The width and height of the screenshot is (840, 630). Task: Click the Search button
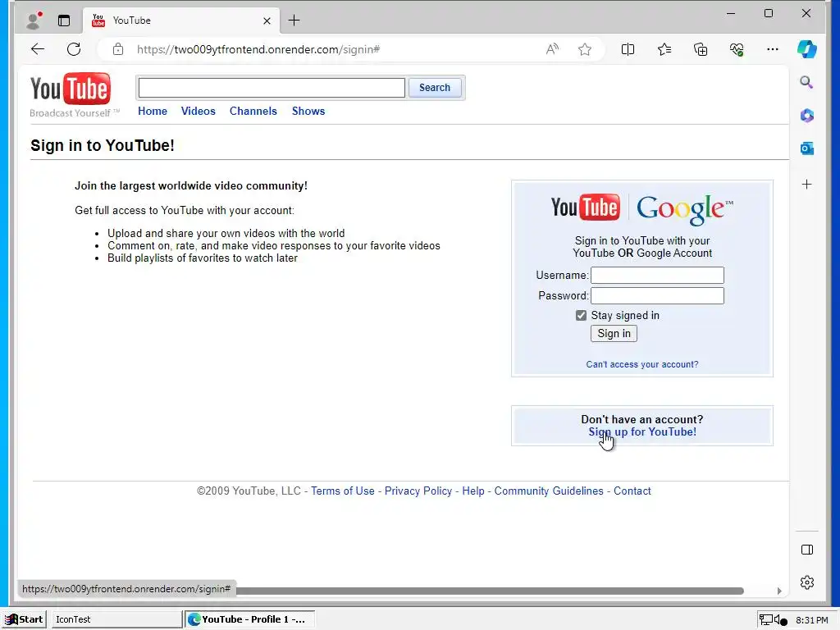435,87
